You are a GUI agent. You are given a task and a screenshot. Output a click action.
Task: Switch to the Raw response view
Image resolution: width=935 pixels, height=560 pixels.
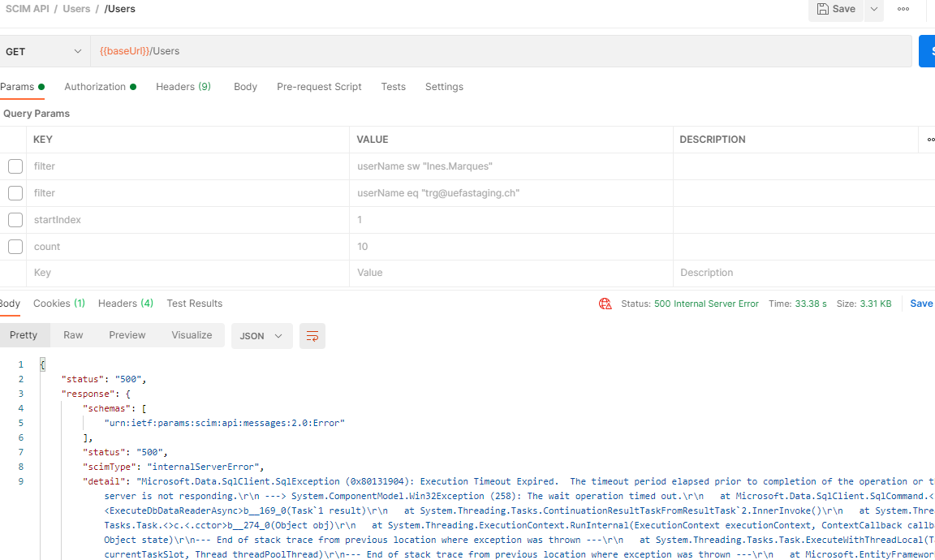pyautogui.click(x=73, y=335)
